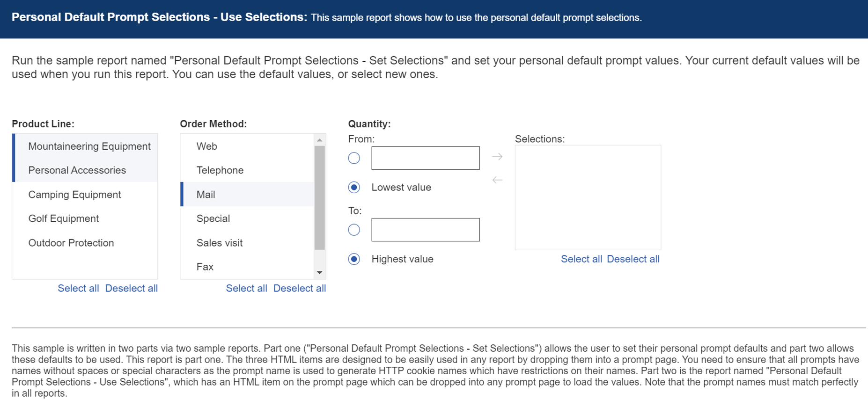
Task: Choose the Highest value radio option
Action: click(x=354, y=259)
